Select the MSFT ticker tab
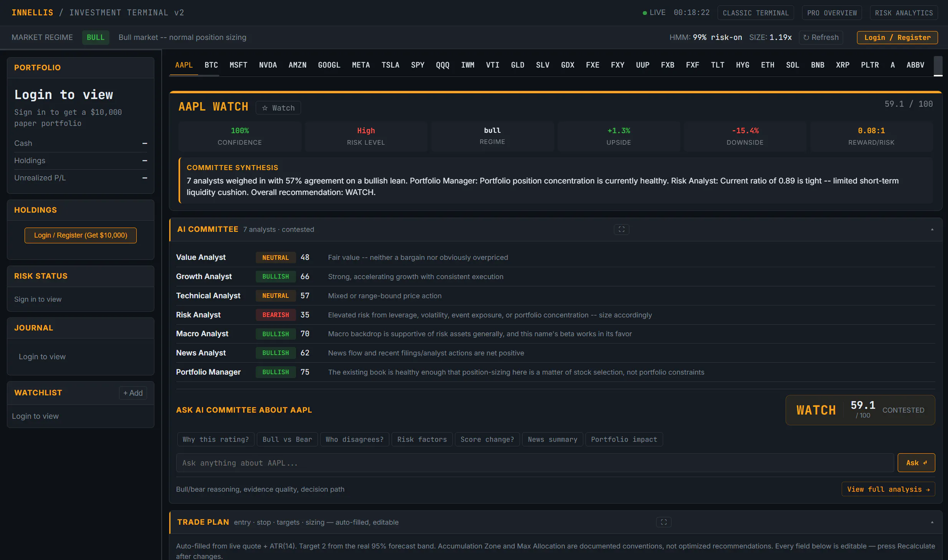 (238, 65)
